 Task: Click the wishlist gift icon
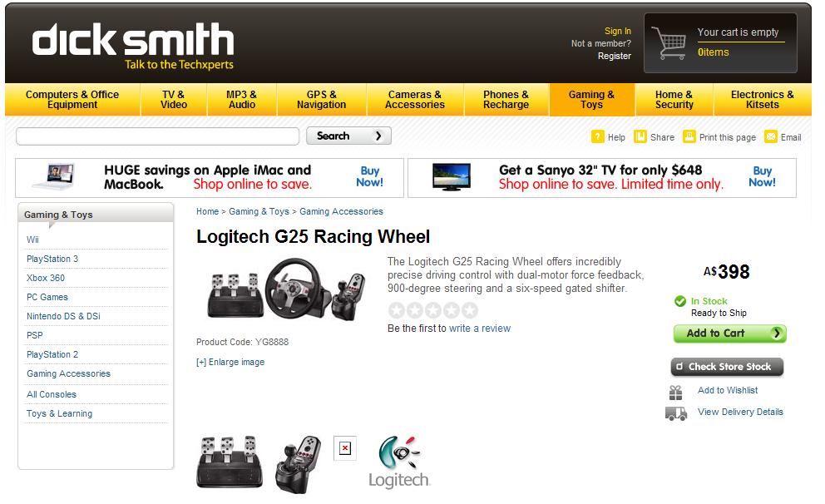[x=675, y=393]
